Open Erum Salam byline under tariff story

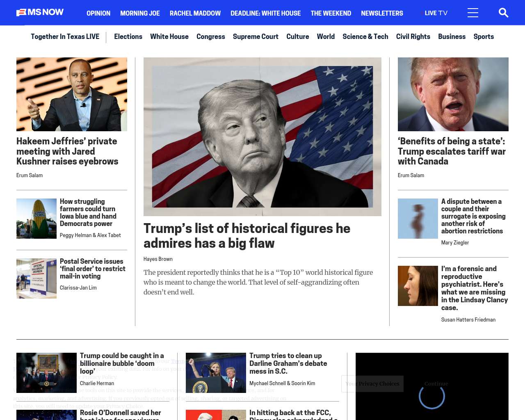pos(411,175)
